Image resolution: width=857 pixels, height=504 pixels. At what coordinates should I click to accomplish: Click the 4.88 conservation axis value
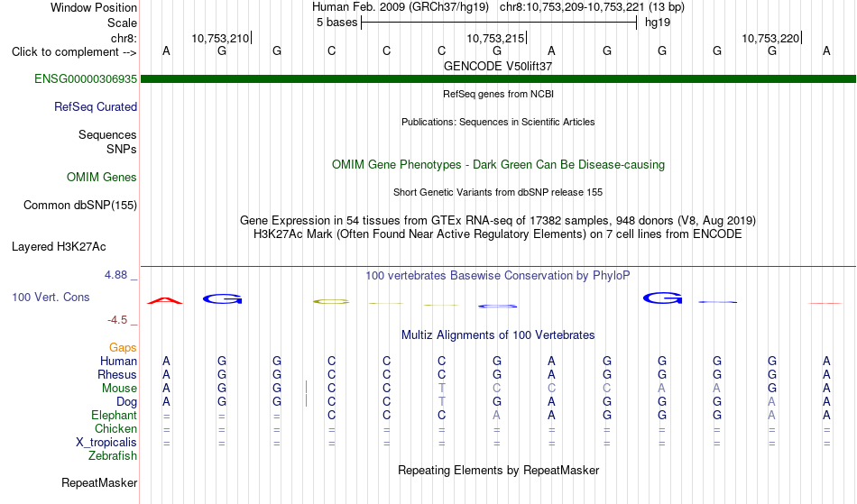pyautogui.click(x=115, y=275)
